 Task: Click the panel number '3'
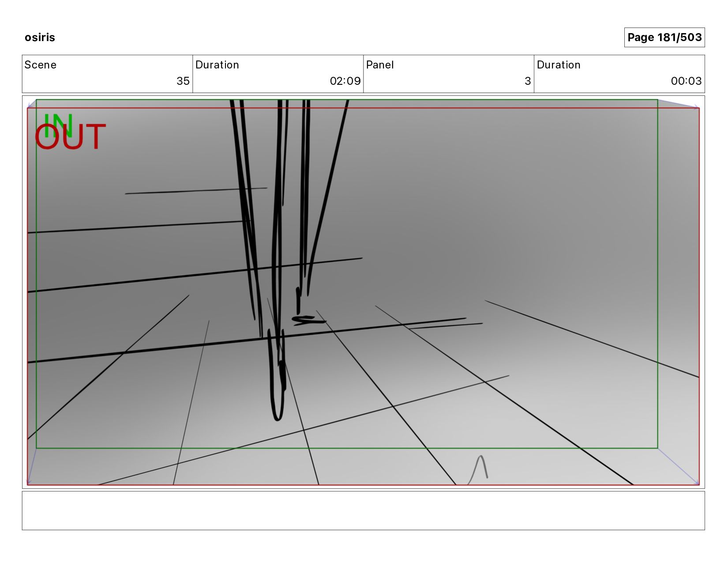coord(528,81)
